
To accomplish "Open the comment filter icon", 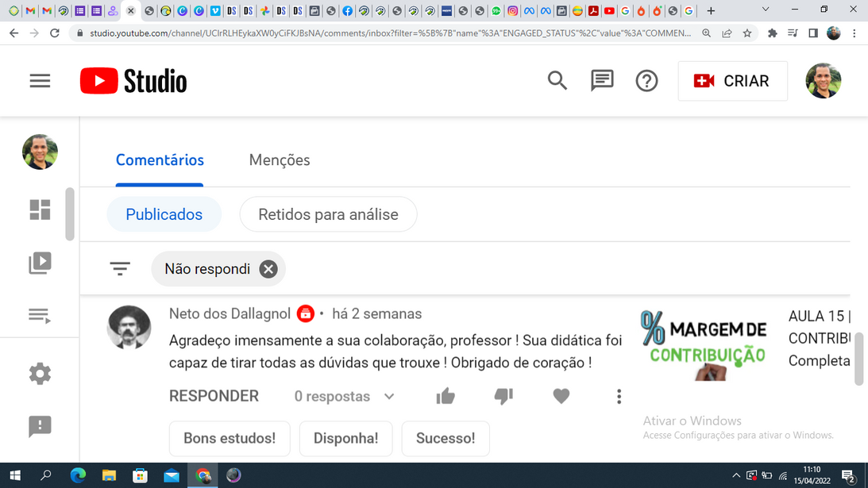I will [x=120, y=269].
